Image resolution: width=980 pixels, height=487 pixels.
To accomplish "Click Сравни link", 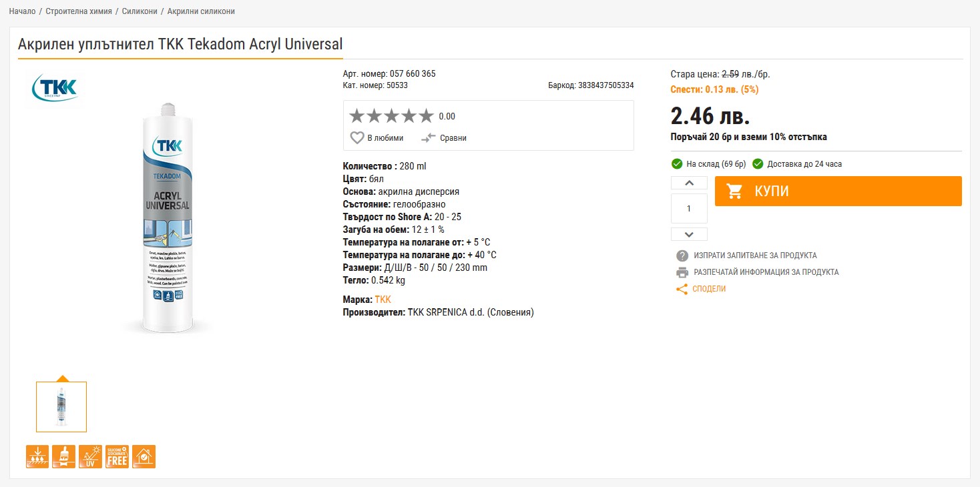I will [453, 138].
